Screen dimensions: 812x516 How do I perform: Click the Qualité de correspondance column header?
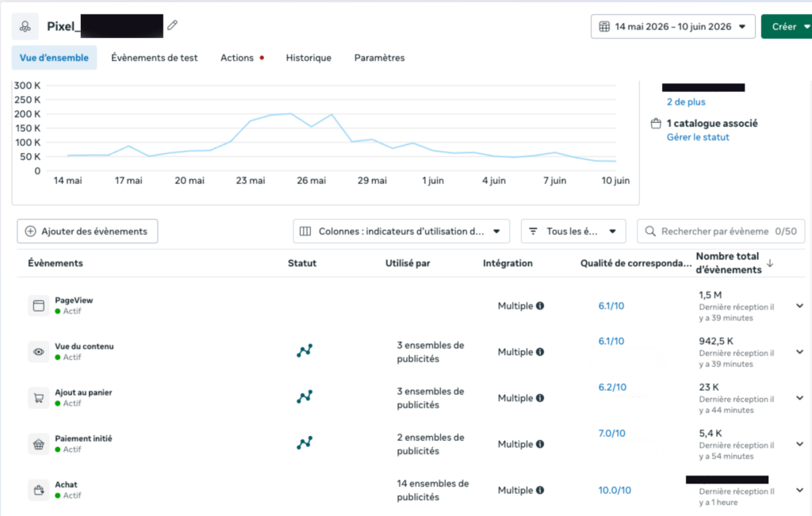(636, 263)
